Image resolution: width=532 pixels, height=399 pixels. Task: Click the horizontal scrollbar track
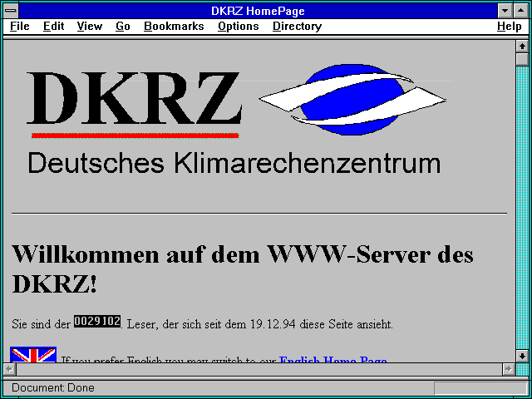pos(259,369)
